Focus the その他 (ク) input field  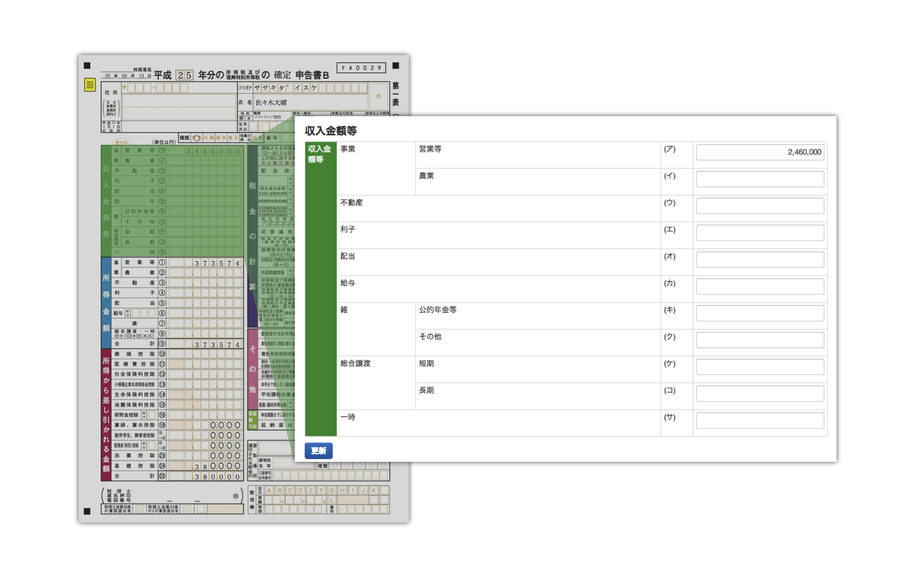pos(760,340)
